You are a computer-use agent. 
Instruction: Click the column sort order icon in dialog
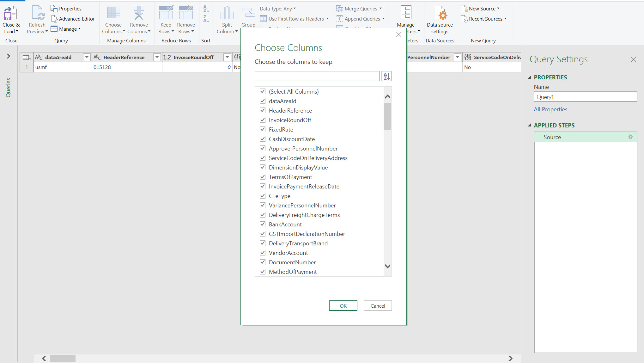(x=386, y=76)
